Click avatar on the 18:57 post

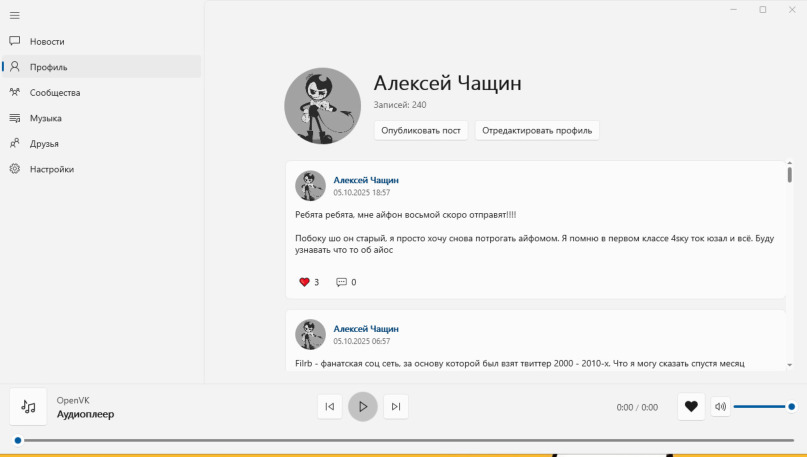click(310, 186)
